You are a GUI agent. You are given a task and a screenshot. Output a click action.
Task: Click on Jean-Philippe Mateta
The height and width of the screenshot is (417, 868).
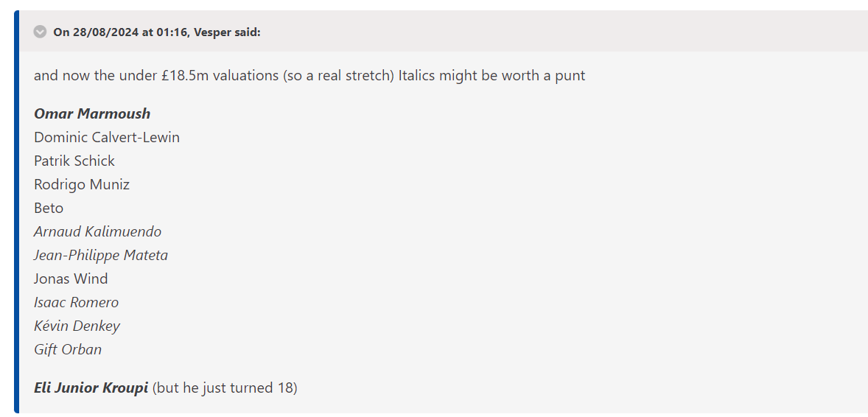point(101,255)
